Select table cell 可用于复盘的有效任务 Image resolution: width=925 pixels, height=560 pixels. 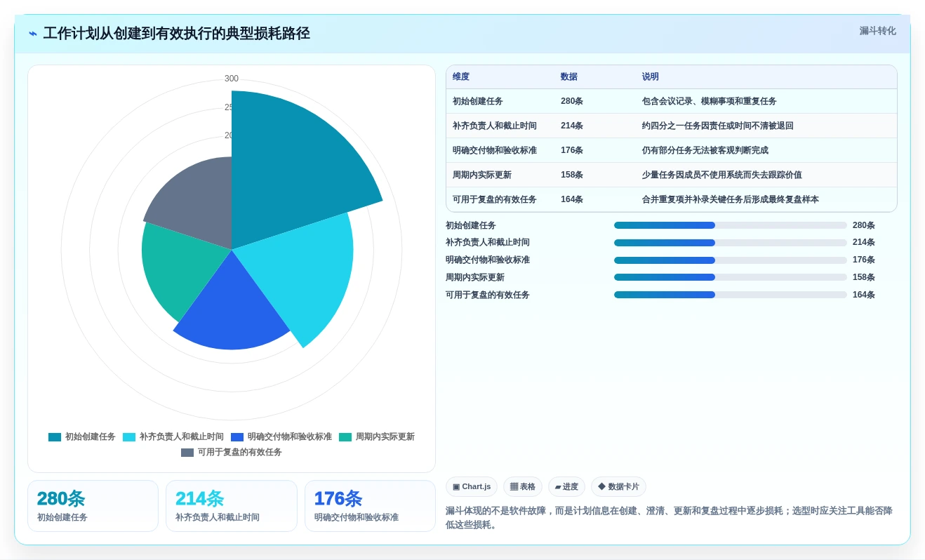(x=495, y=200)
